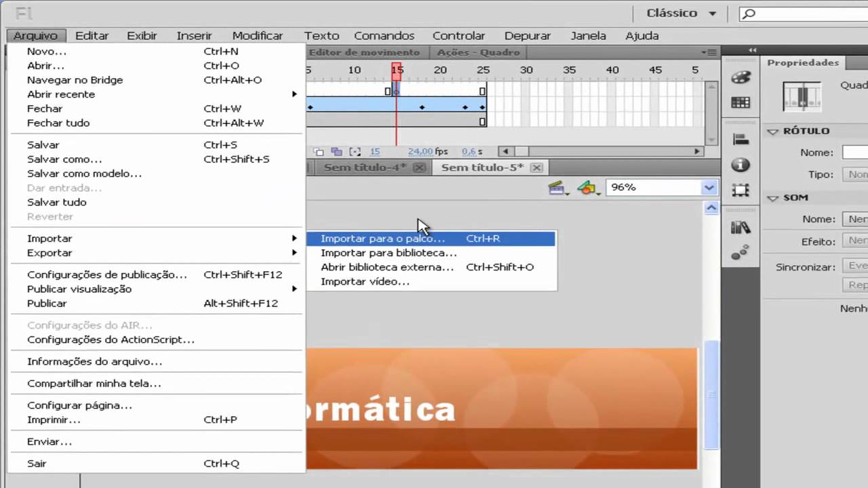This screenshot has height=488, width=868.
Task: Open the Efeito sound dropdown
Action: click(856, 241)
